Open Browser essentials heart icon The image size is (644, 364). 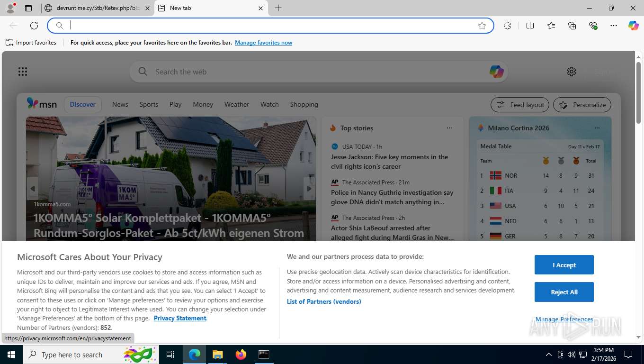click(593, 26)
